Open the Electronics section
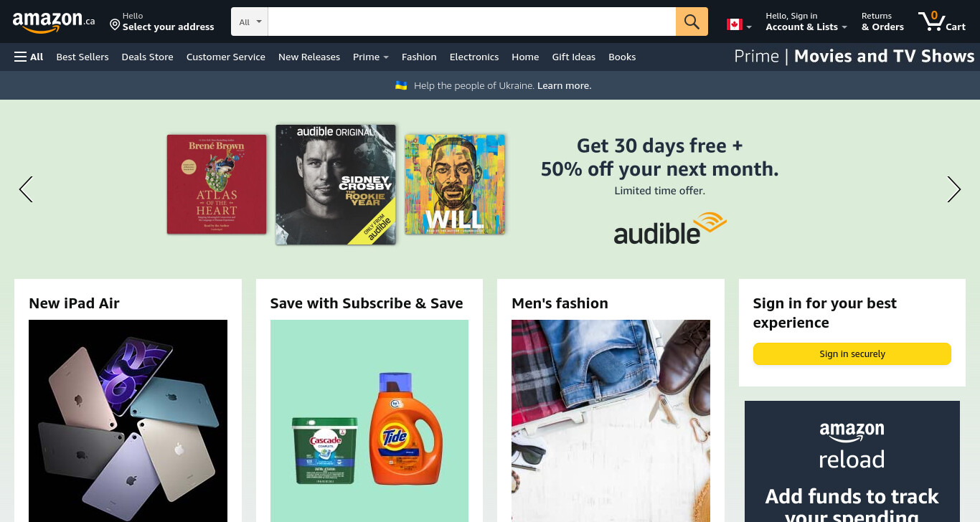 coord(474,57)
